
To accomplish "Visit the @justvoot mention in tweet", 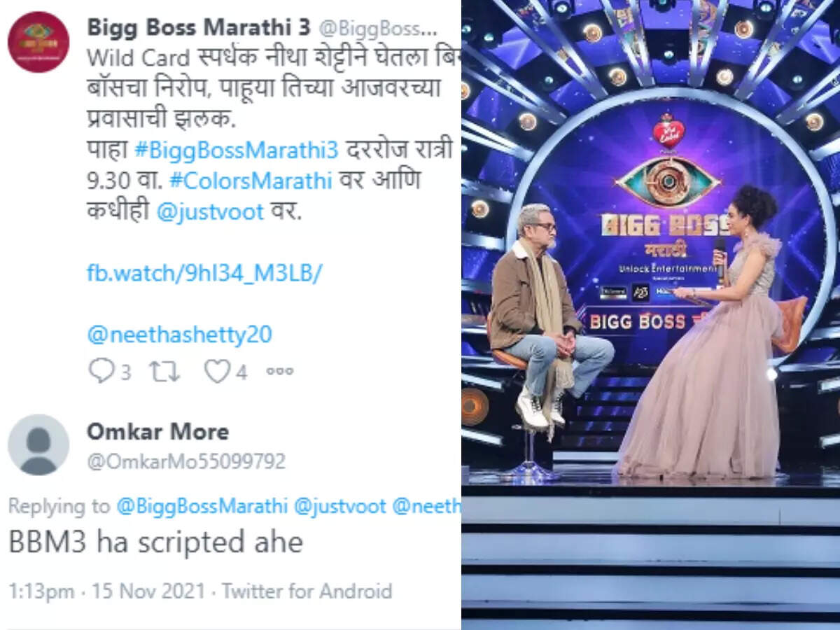I will click(210, 211).
